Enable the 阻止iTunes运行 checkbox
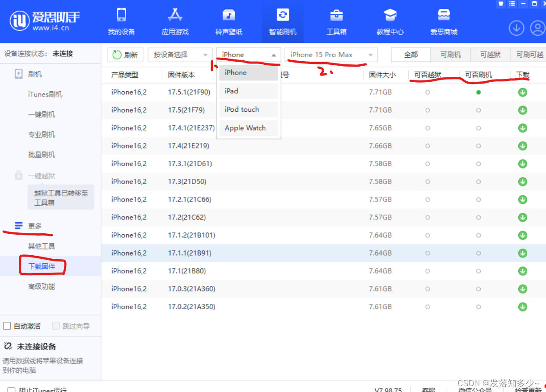This screenshot has width=546, height=392. (12, 390)
